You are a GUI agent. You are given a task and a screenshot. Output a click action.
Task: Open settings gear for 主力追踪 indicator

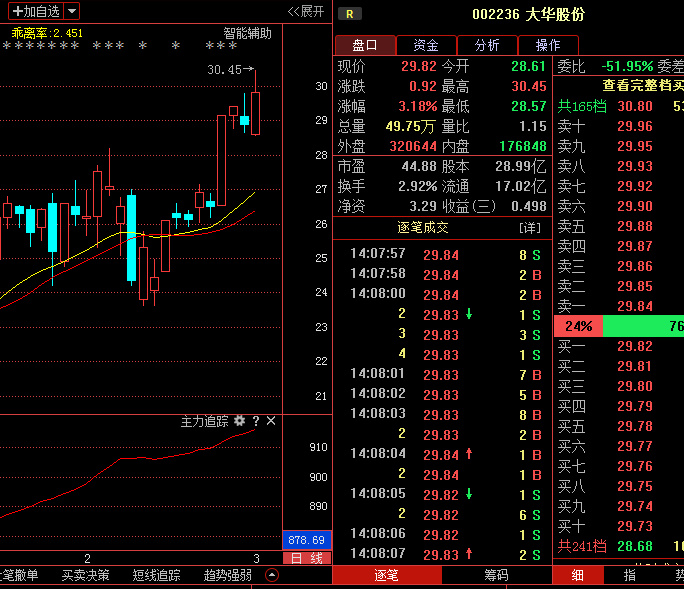[x=240, y=422]
